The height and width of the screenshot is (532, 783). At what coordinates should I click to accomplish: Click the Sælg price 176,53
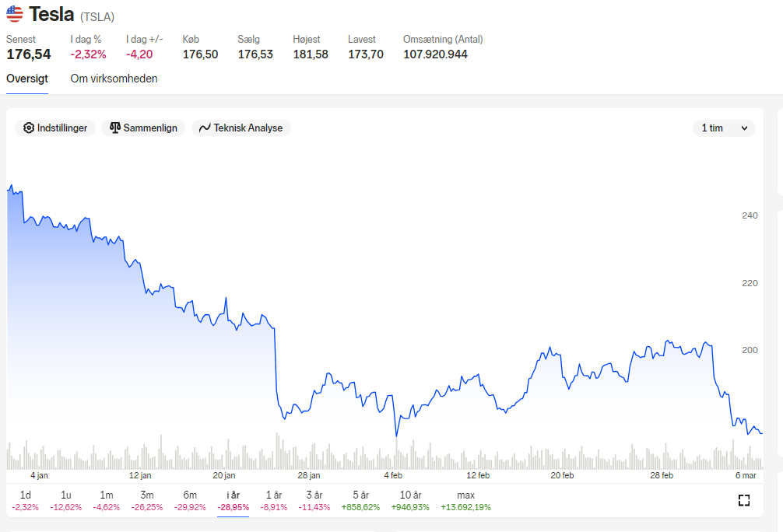coord(255,54)
